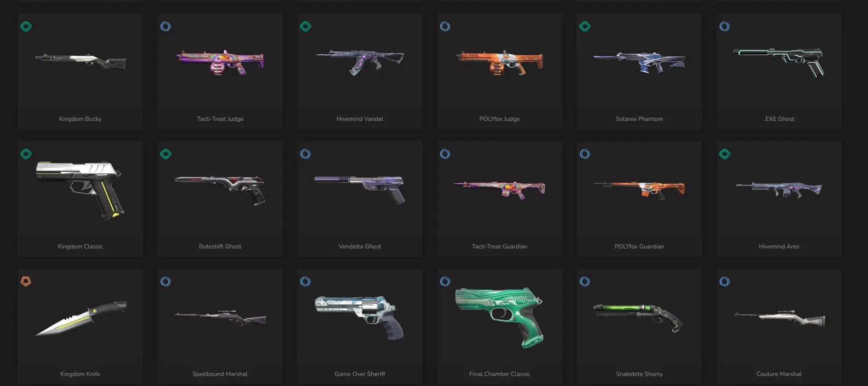The width and height of the screenshot is (868, 386).
Task: Select the Snakebite Shorty shotgun image
Action: [x=639, y=318]
